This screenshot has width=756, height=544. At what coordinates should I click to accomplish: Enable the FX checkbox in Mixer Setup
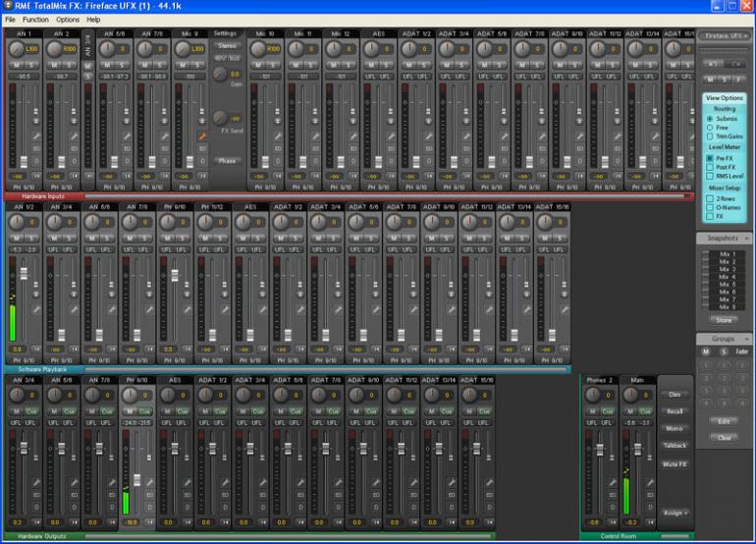[710, 216]
